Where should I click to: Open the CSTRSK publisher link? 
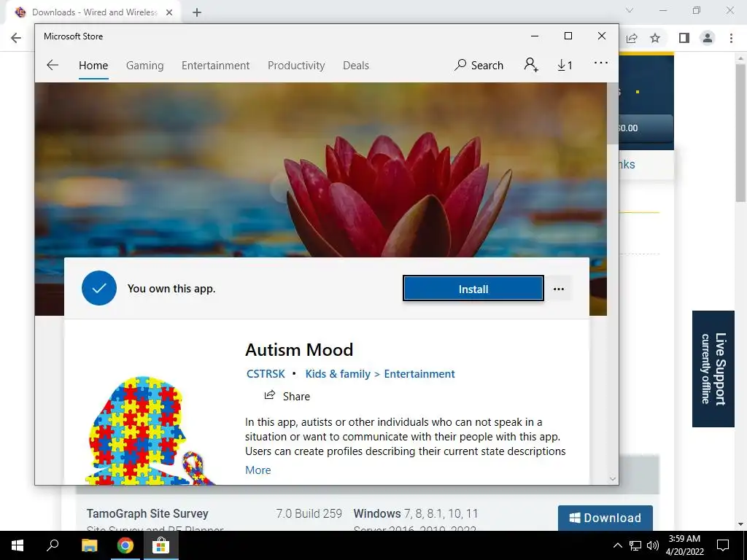pos(266,374)
